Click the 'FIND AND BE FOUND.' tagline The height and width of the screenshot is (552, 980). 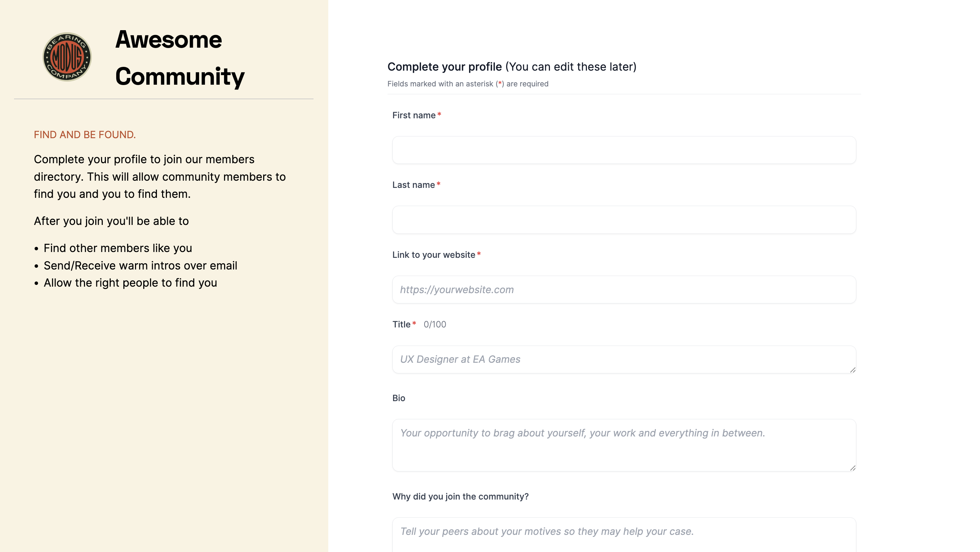point(85,135)
